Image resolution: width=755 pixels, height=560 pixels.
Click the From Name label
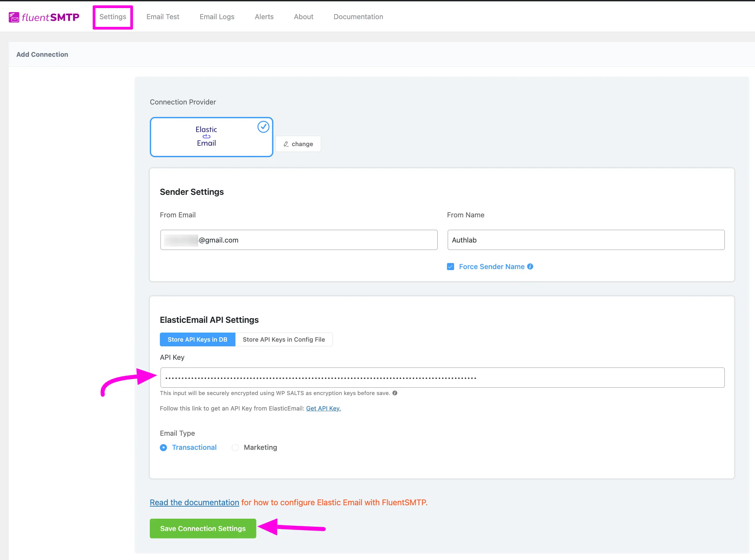coord(465,215)
